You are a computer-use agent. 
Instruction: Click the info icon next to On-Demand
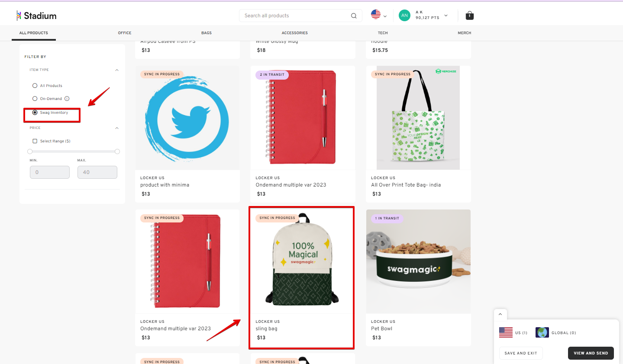click(x=67, y=98)
